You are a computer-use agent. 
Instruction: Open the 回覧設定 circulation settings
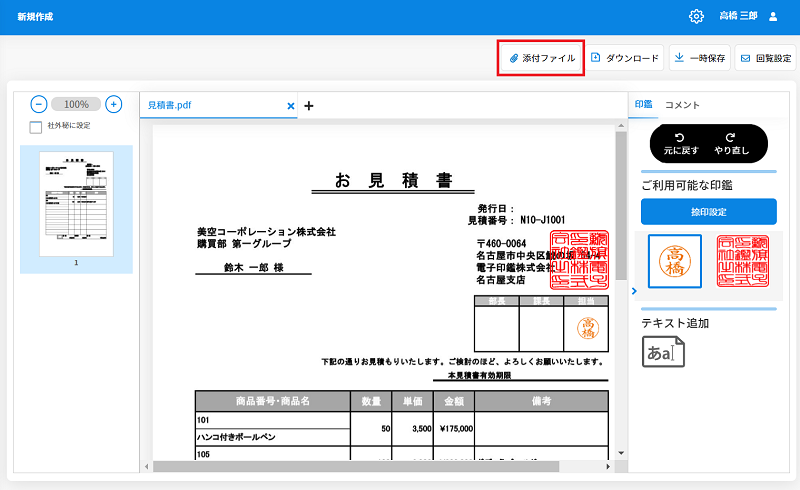click(766, 58)
